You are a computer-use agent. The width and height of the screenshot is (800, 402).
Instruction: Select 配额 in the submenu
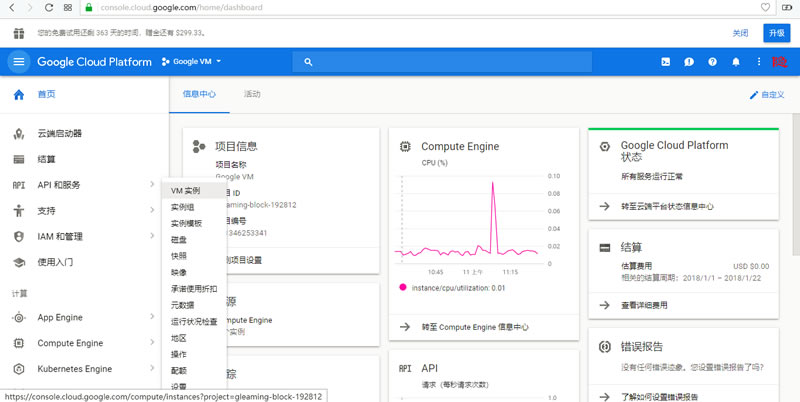pyautogui.click(x=194, y=370)
